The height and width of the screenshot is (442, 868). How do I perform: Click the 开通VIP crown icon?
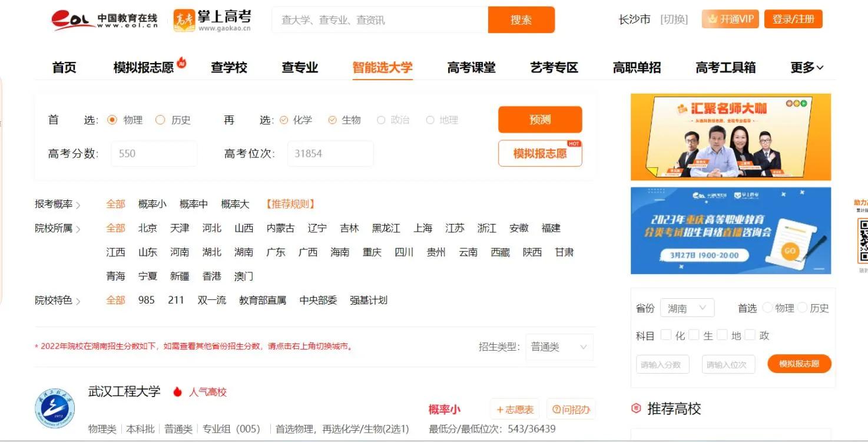pyautogui.click(x=714, y=19)
